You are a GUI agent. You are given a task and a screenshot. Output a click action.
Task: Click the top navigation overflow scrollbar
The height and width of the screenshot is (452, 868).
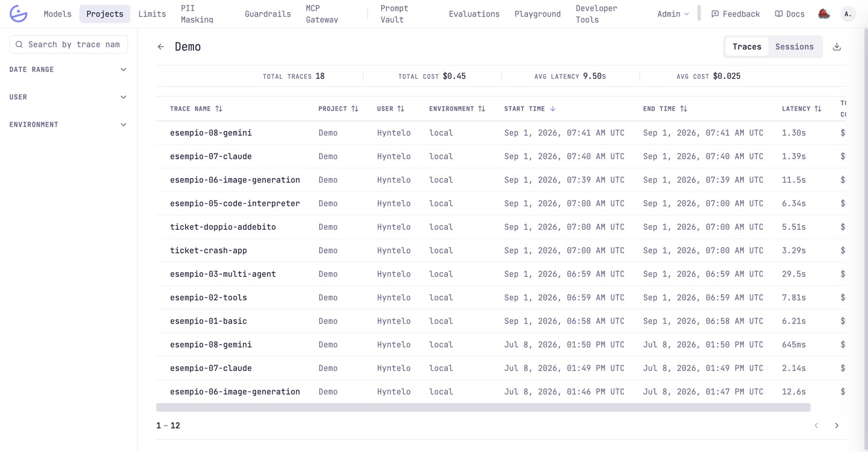coord(699,13)
